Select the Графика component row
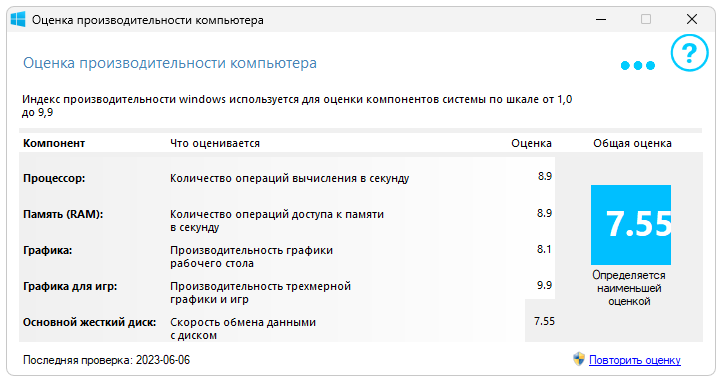719x384 pixels. pyautogui.click(x=287, y=256)
